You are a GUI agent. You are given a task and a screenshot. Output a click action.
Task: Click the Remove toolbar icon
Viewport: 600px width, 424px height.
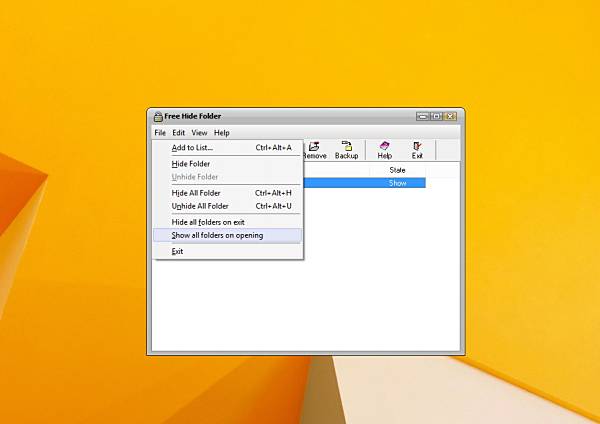click(x=315, y=150)
